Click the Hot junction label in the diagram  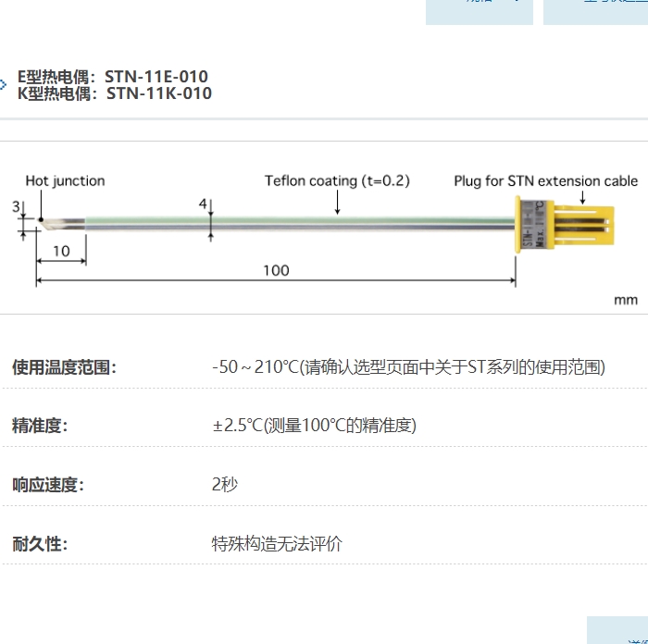pyautogui.click(x=65, y=181)
